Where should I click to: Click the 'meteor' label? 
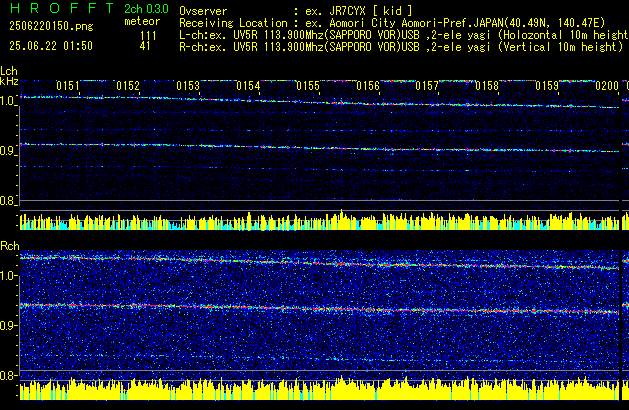tap(142, 21)
